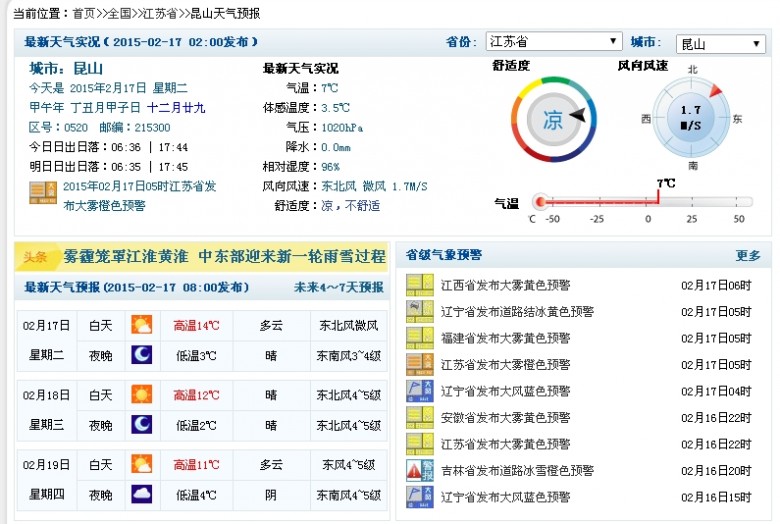Click the Liaoning gale blue warning icon at 04时

click(x=420, y=390)
